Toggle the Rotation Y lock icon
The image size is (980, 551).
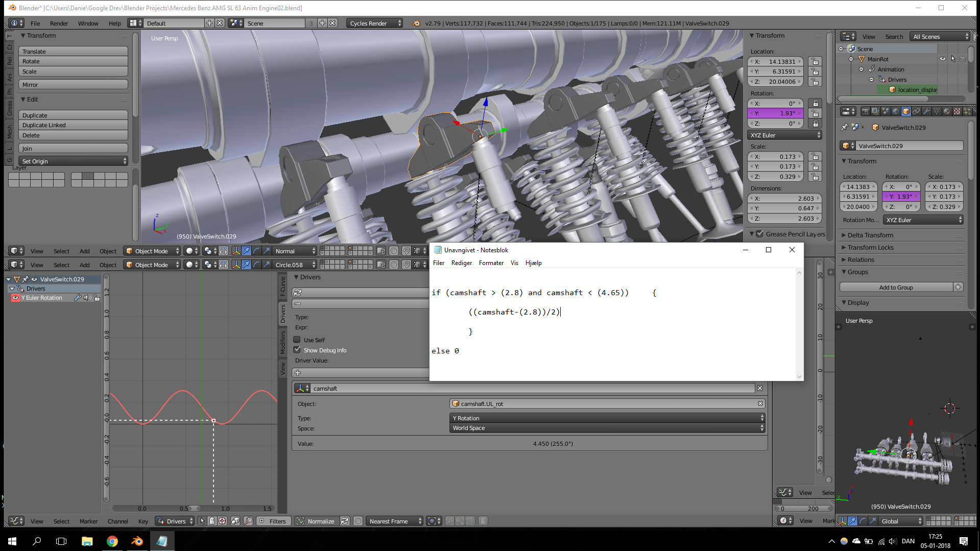click(815, 113)
